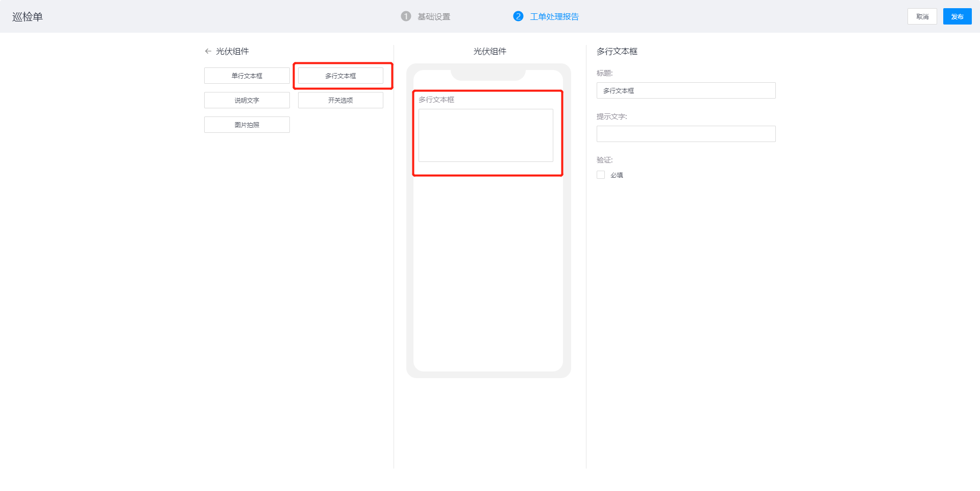980x491 pixels.
Task: Select the 多行文本框 component button
Action: pyautogui.click(x=340, y=76)
